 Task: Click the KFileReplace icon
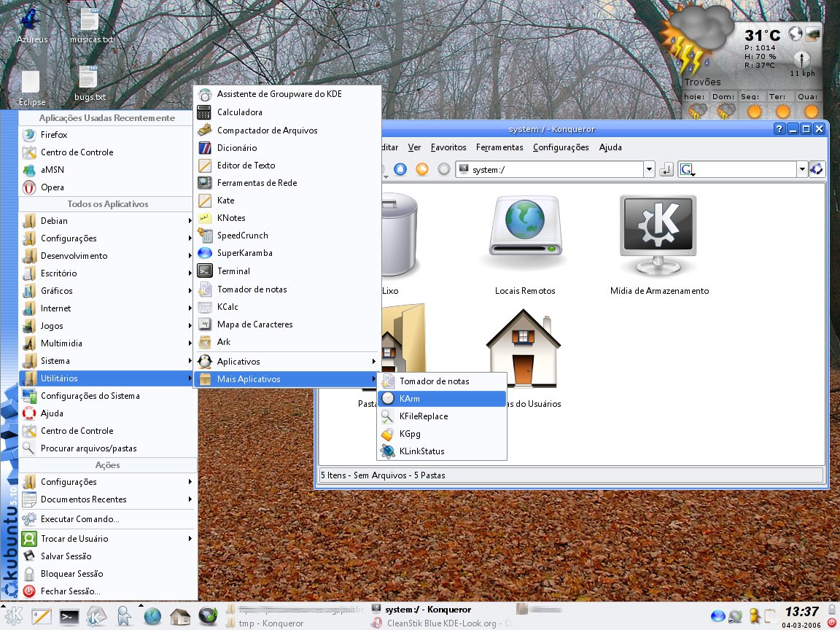pyautogui.click(x=387, y=416)
